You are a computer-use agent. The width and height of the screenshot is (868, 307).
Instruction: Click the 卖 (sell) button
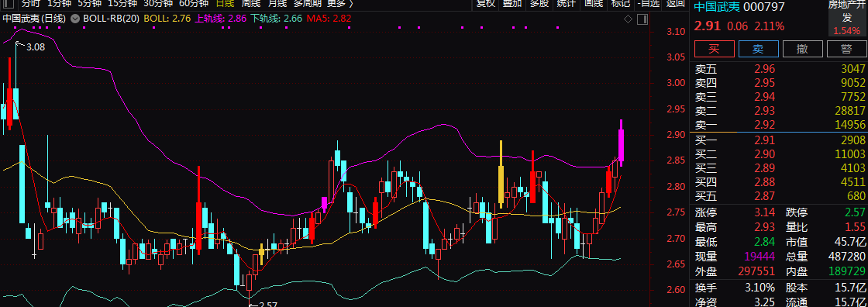click(759, 49)
